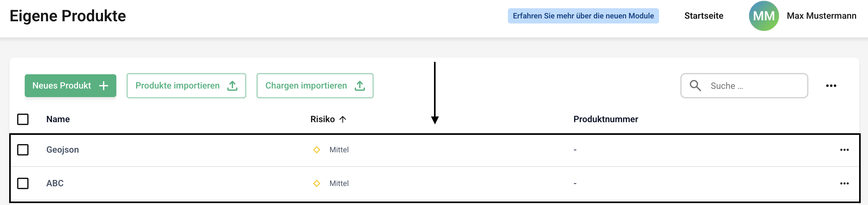Click the yellow diamond risk icon for Geojson

[316, 150]
